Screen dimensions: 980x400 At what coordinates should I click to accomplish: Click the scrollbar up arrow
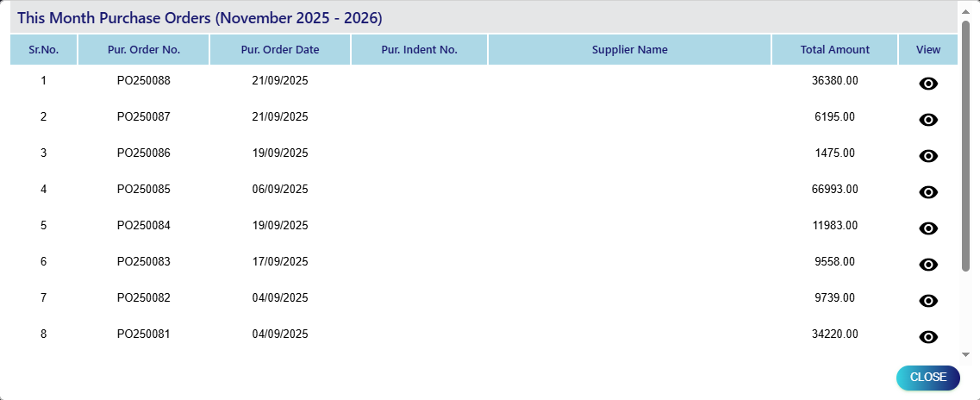click(x=965, y=12)
